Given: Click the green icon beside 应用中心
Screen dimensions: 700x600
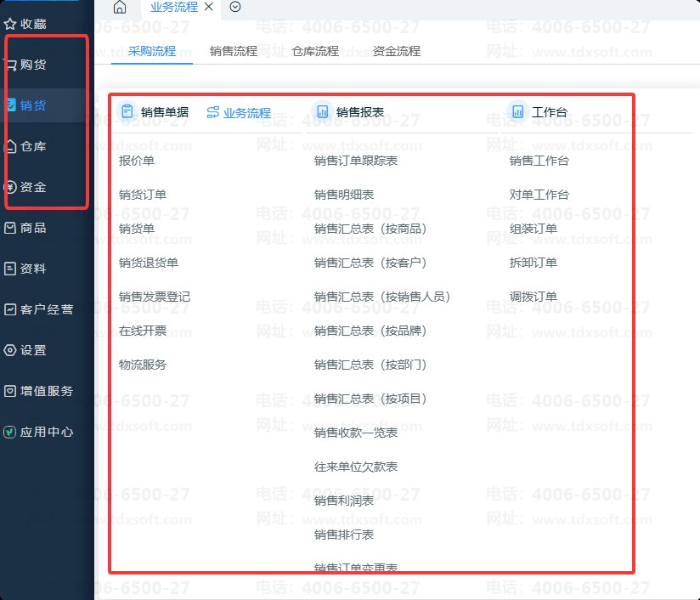Looking at the screenshot, I should tap(10, 432).
